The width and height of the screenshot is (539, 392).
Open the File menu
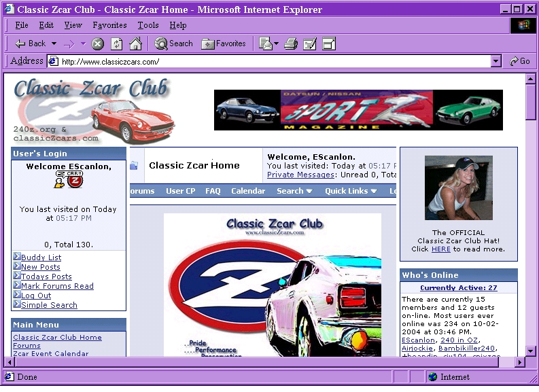(22, 25)
